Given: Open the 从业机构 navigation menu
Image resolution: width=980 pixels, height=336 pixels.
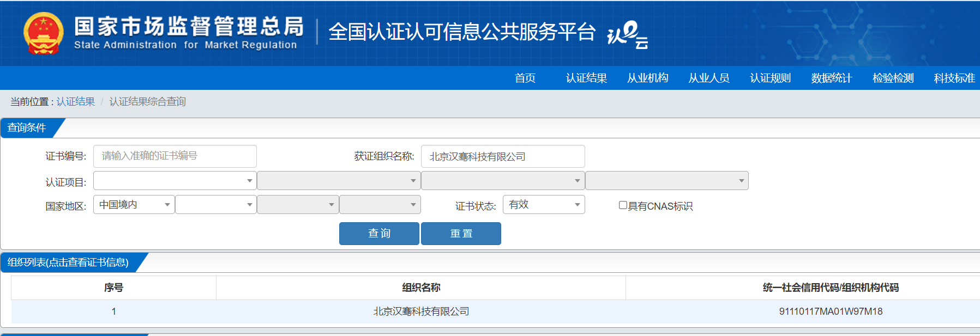Looking at the screenshot, I should click(647, 78).
